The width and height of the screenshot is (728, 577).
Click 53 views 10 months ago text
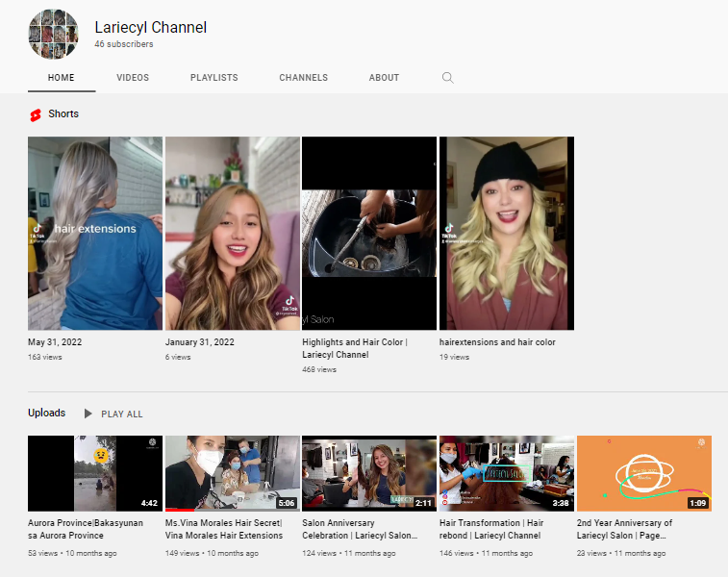click(72, 553)
